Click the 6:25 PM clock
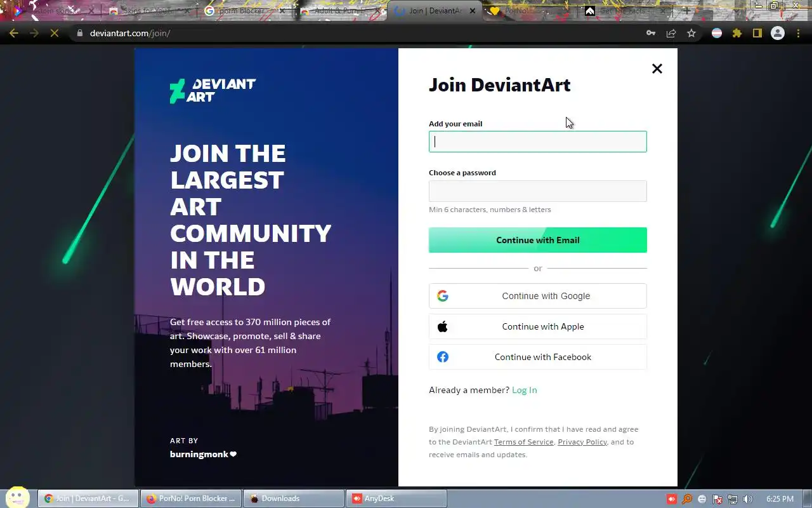 [x=780, y=499]
